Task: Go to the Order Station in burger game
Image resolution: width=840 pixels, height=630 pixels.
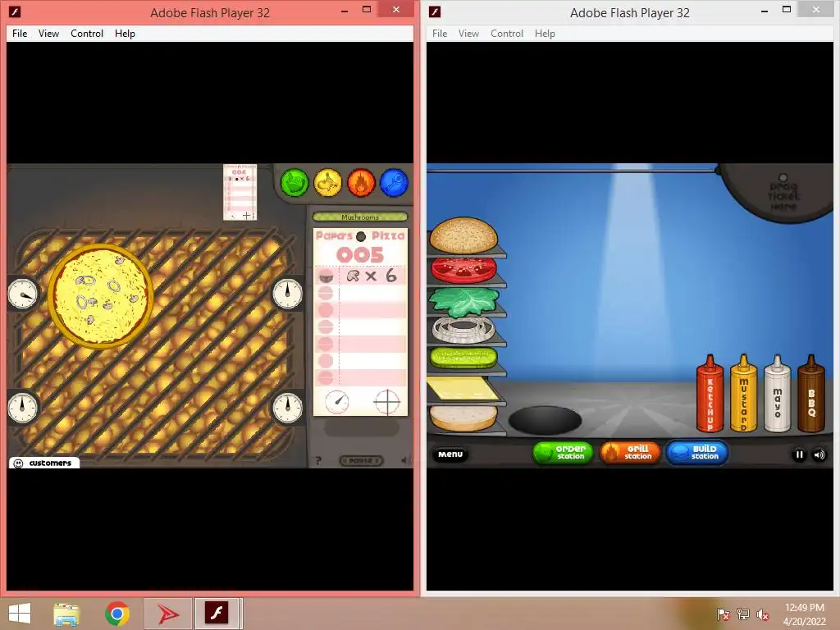Action: 563,453
